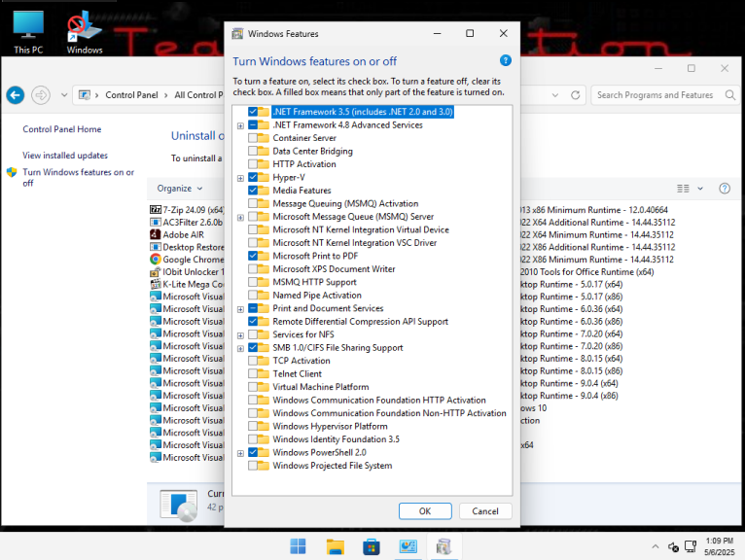Open the Windows Start button
Screen dimensions: 745x560
pyautogui.click(x=298, y=546)
